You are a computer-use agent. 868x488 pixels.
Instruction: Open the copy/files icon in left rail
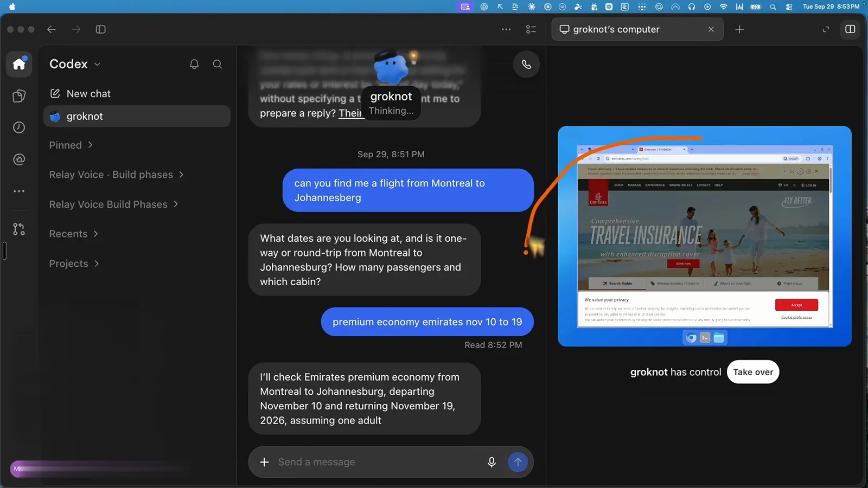pyautogui.click(x=19, y=96)
